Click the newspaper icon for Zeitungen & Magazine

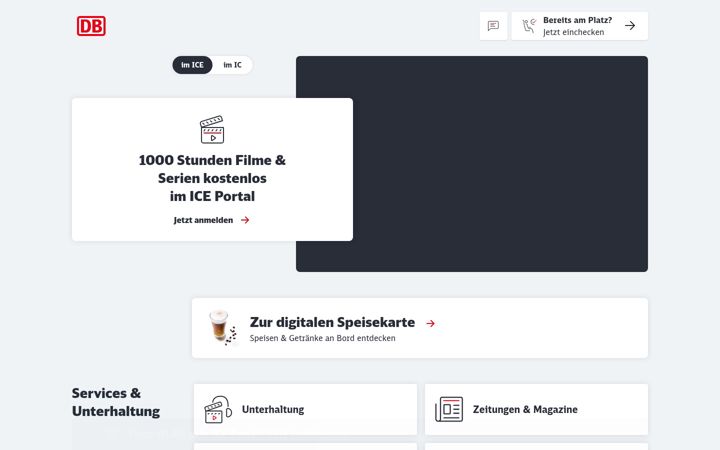[449, 409]
